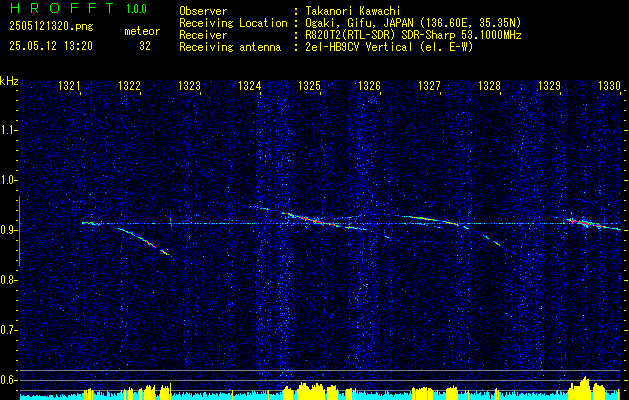629x400 pixels.
Task: Click observer name Takanori Kawachi
Action: [353, 11]
